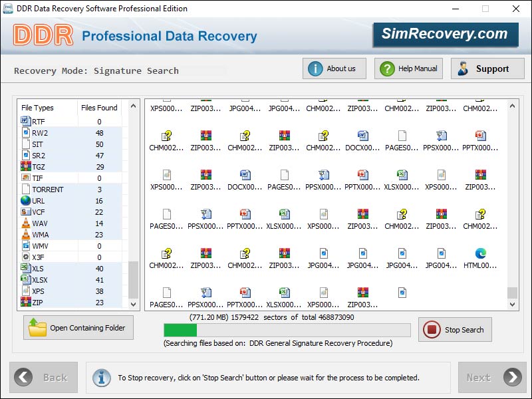Select the TIF image icon
The image size is (532, 399).
(x=26, y=178)
